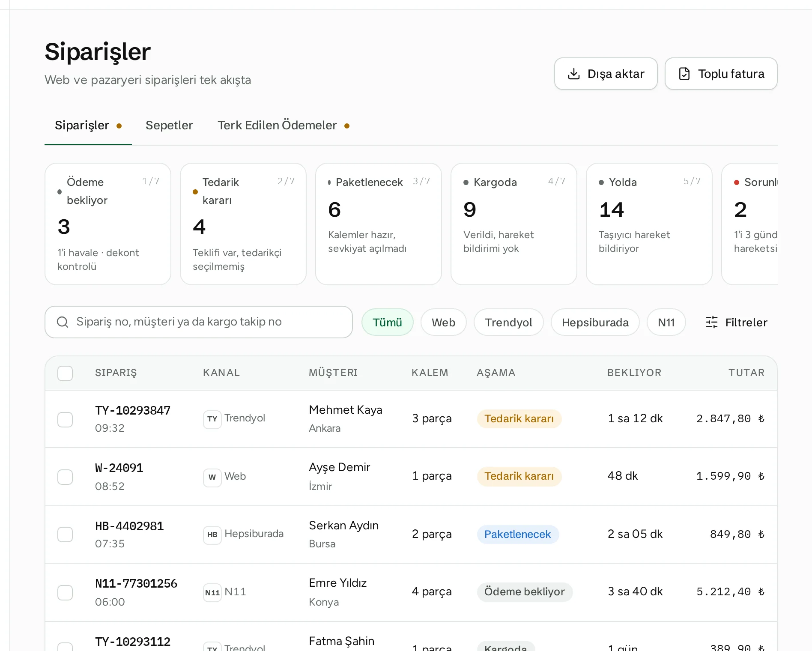Open the Ödeme bekliyor stage card
This screenshot has height=651, width=812.
pos(108,224)
